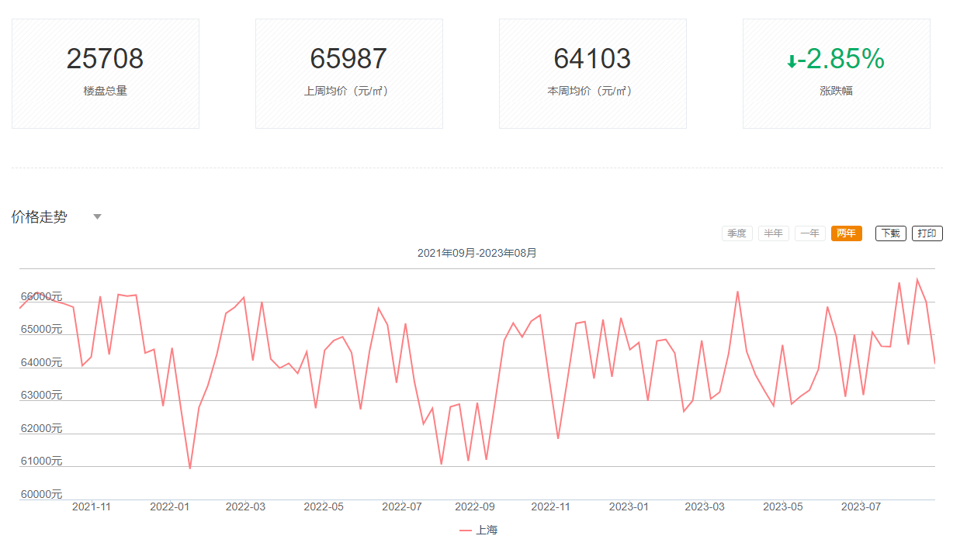The image size is (967, 560).
Task: Select the highlighted 两年 range button
Action: tap(846, 233)
